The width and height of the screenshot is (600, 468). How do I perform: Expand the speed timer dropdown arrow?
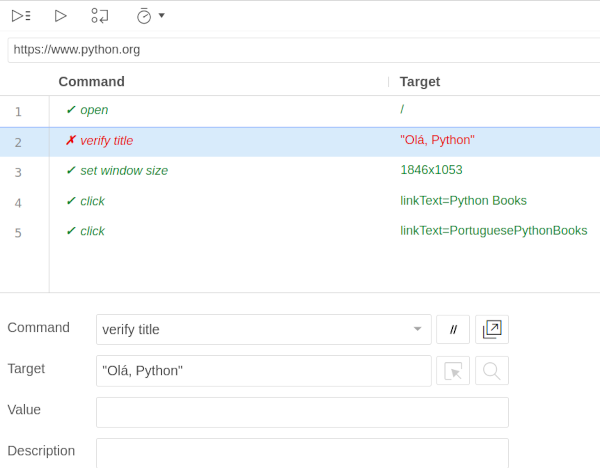click(x=161, y=16)
